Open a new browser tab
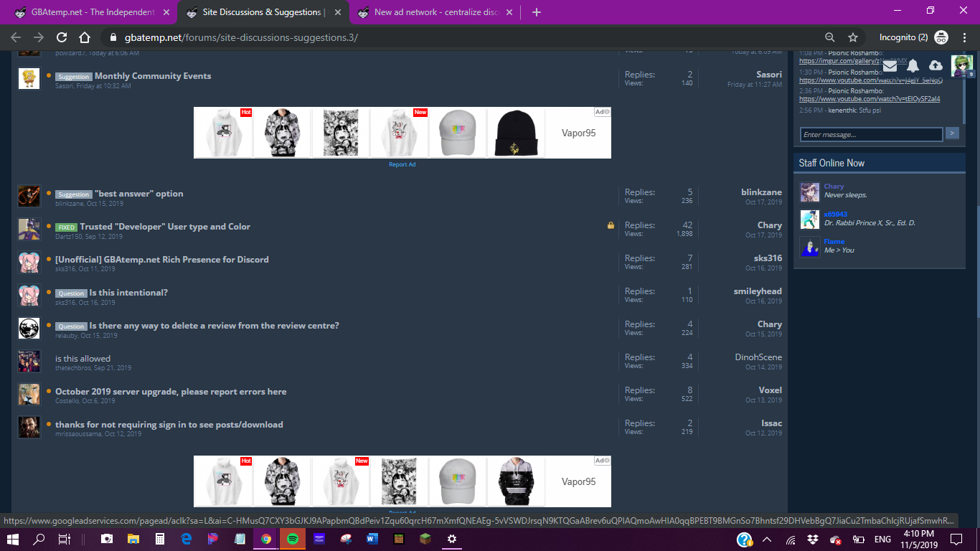980x551 pixels. (x=537, y=12)
